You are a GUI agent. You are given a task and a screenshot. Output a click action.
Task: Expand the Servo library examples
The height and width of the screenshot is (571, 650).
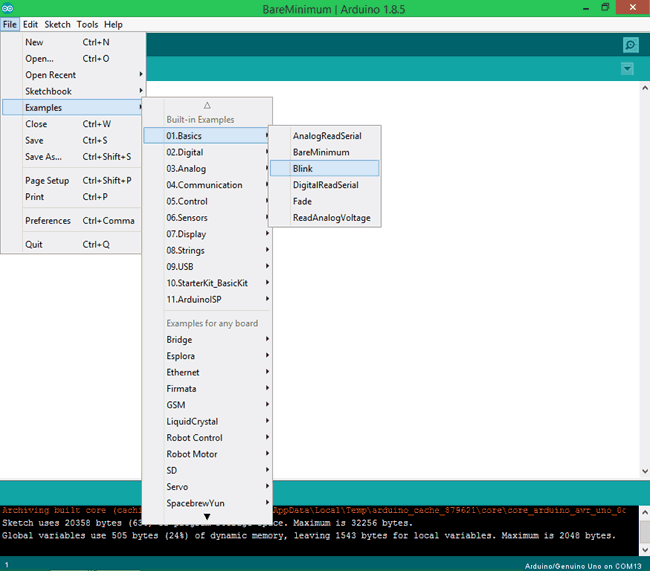click(x=207, y=487)
